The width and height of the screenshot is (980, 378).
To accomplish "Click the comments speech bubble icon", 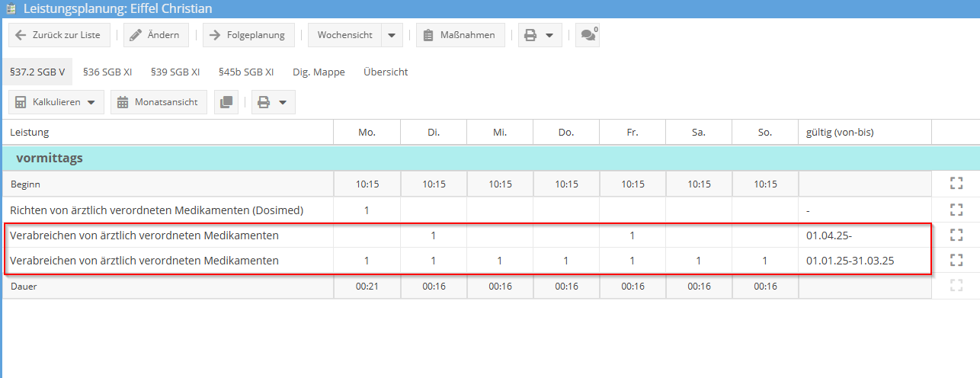I will click(x=587, y=35).
